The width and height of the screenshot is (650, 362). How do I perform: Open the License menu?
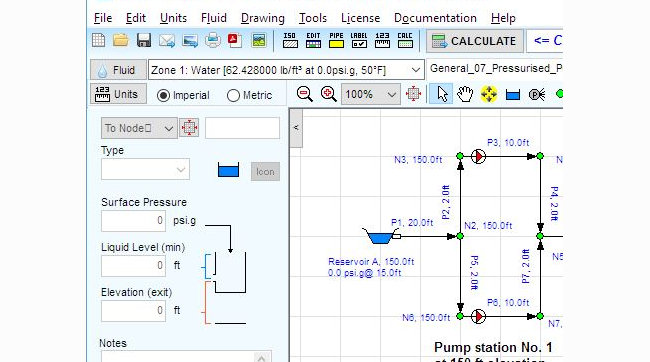pos(360,18)
